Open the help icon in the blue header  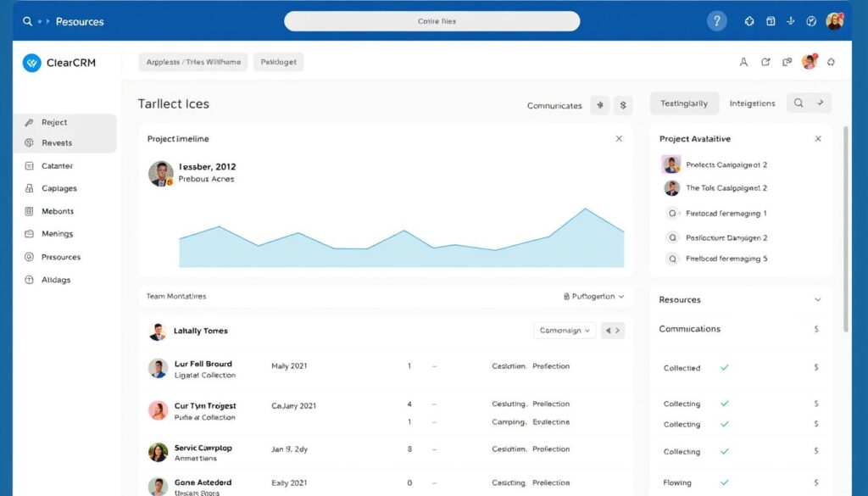click(x=717, y=20)
